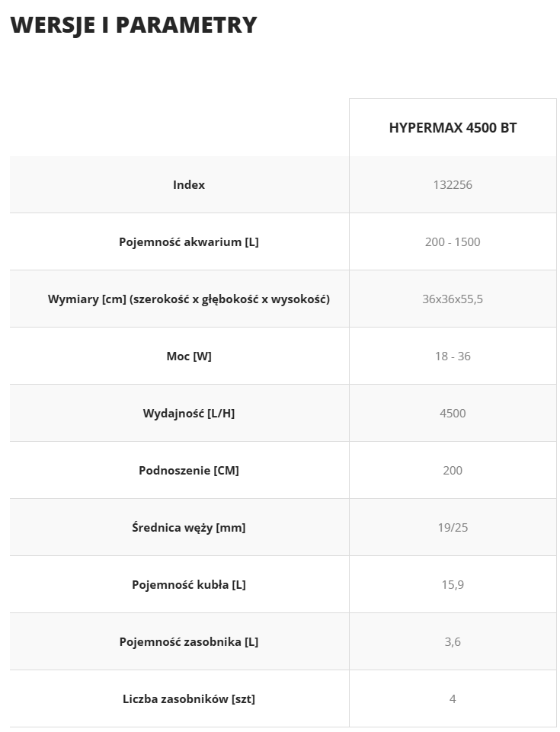Viewport: 560px width, 732px height.
Task: Click the Liczba zasobników [szt] label
Action: tap(189, 698)
